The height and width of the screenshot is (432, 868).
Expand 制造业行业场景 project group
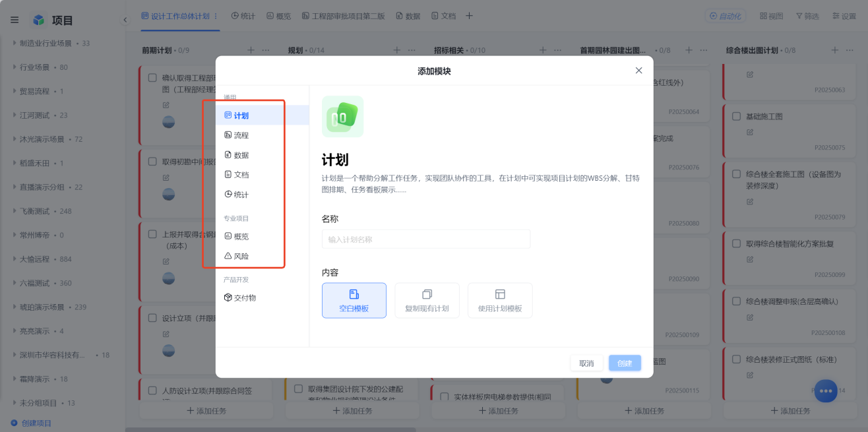[x=14, y=44]
